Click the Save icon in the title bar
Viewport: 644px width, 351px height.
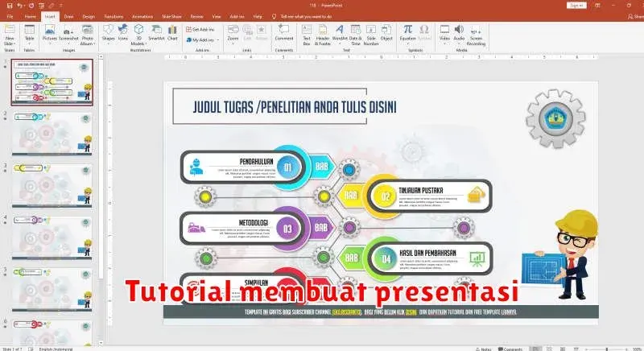tap(10, 6)
